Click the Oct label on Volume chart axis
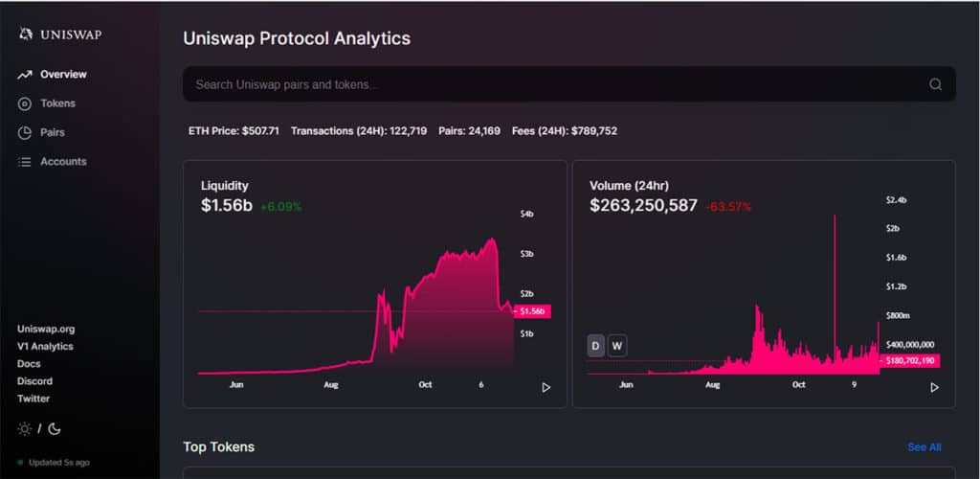The image size is (980, 479). (x=799, y=385)
